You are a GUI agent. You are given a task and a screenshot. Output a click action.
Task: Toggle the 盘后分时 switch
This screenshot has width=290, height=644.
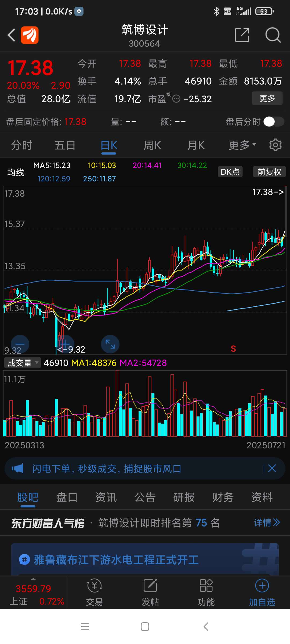274,122
